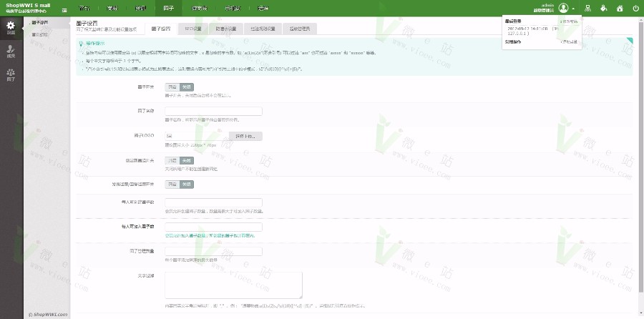
Task: Select 圈子 in the top navigation
Action: pyautogui.click(x=168, y=8)
